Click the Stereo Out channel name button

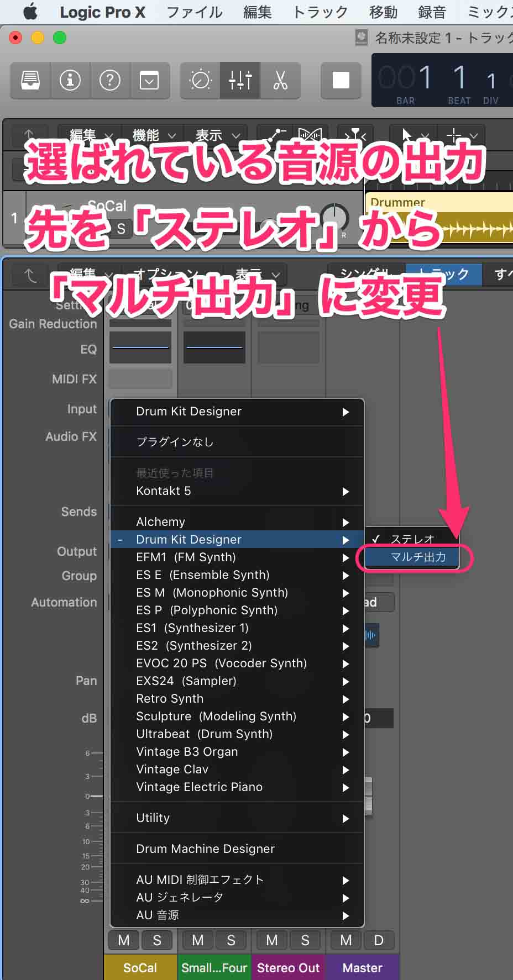click(289, 968)
